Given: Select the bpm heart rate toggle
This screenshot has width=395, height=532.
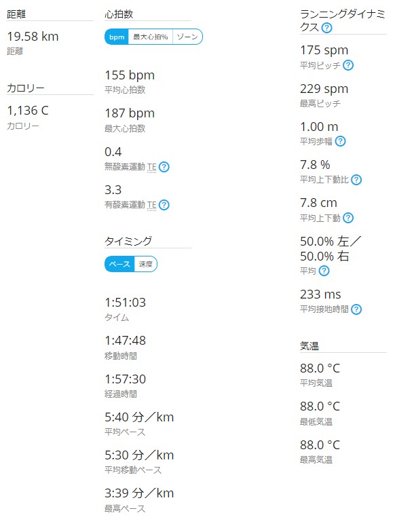Looking at the screenshot, I should (117, 37).
